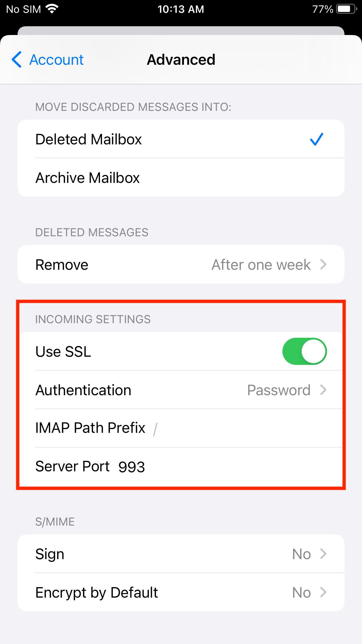The height and width of the screenshot is (644, 362).
Task: Edit the Server Port 993 field
Action: tap(181, 467)
